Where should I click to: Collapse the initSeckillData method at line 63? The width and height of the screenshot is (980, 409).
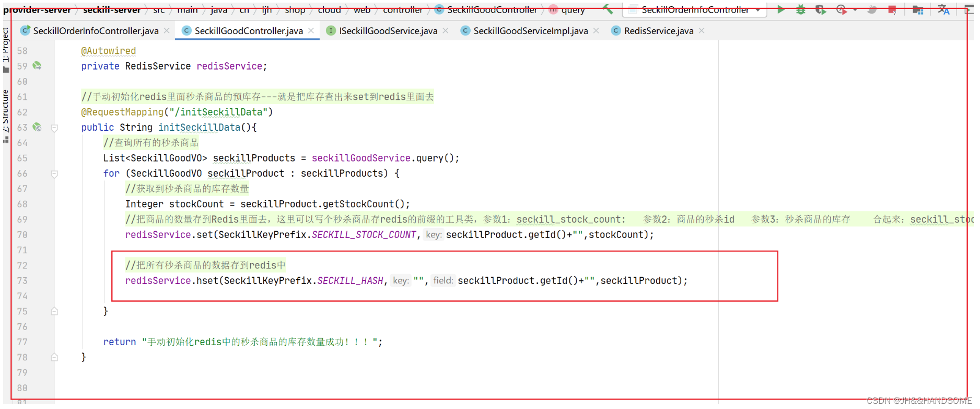[54, 128]
